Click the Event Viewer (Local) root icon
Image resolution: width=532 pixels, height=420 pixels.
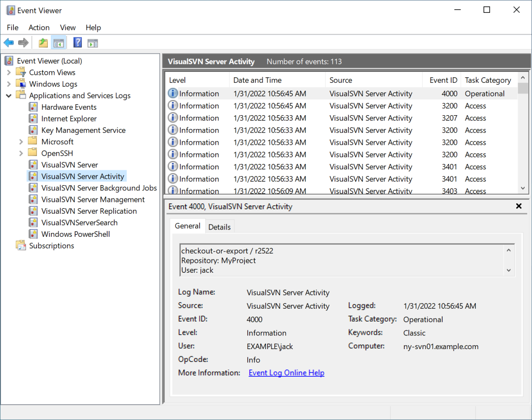pos(9,61)
